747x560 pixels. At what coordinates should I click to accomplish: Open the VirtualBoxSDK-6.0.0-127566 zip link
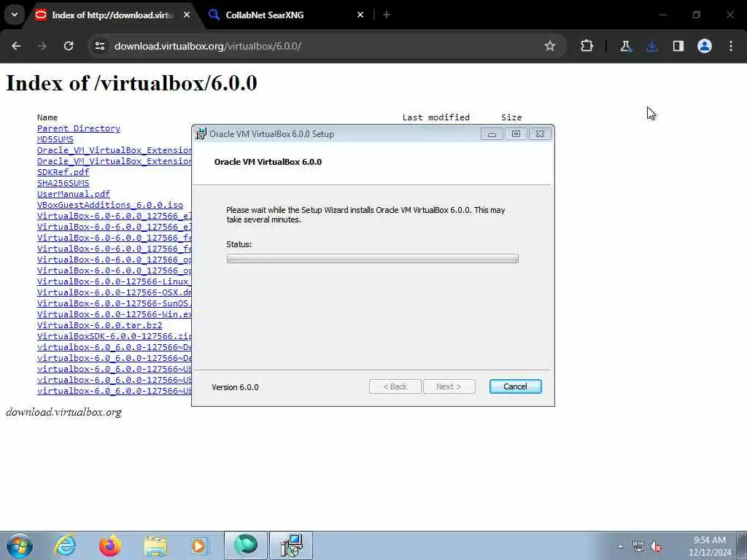[x=115, y=336]
